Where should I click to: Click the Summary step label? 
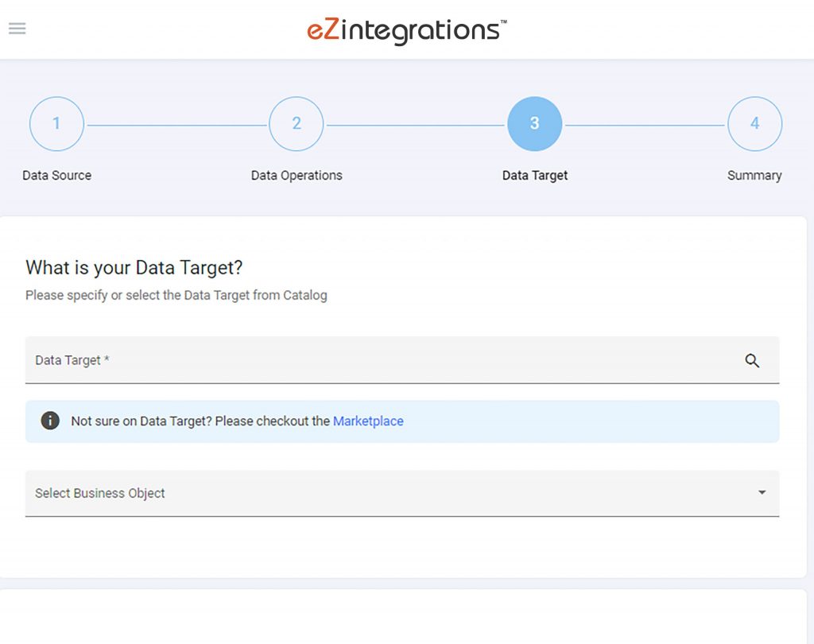point(754,176)
